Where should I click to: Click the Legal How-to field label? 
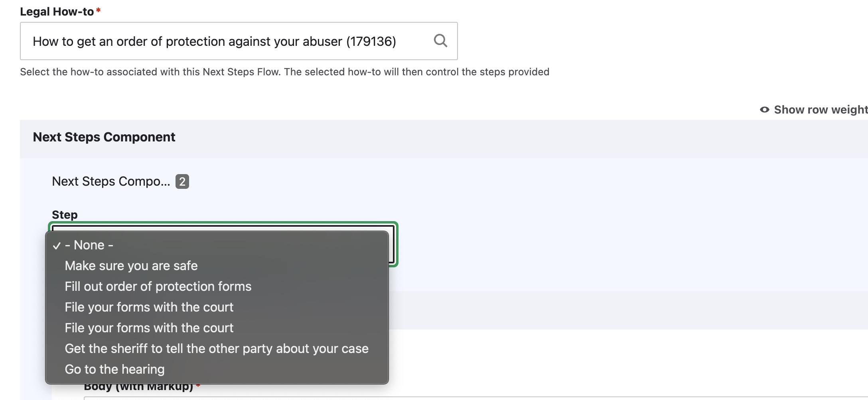(57, 12)
